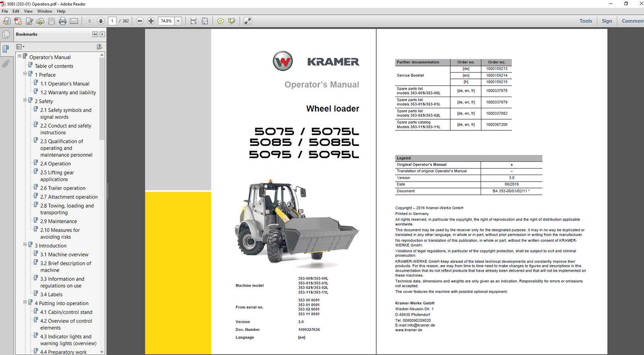Click the Send by email envelope icon

[74, 21]
